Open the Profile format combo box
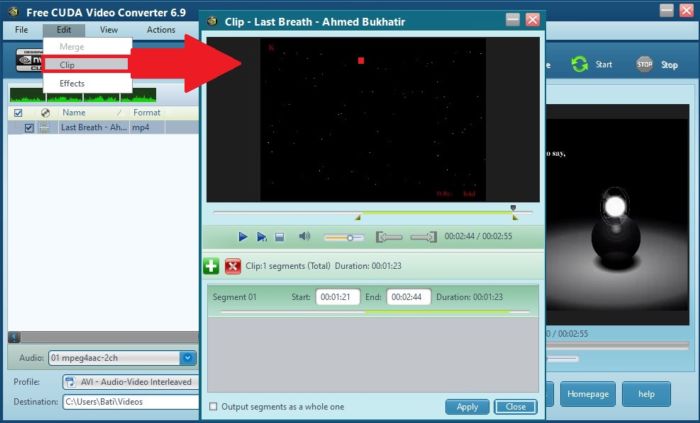This screenshot has height=423, width=700. (x=130, y=382)
